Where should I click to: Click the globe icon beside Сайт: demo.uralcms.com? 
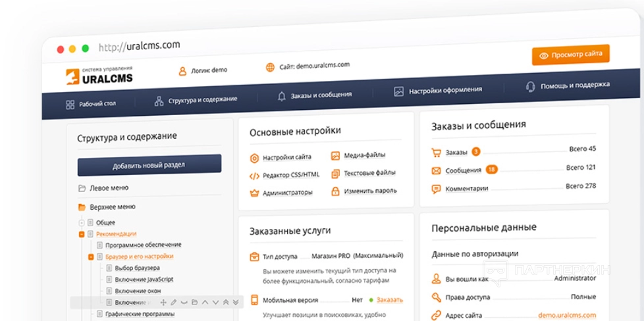pyautogui.click(x=270, y=67)
